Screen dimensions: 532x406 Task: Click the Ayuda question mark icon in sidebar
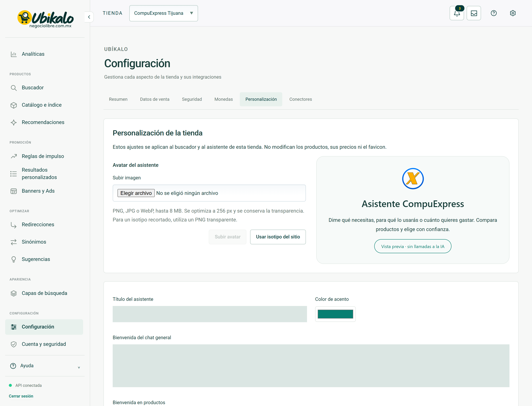(x=13, y=366)
